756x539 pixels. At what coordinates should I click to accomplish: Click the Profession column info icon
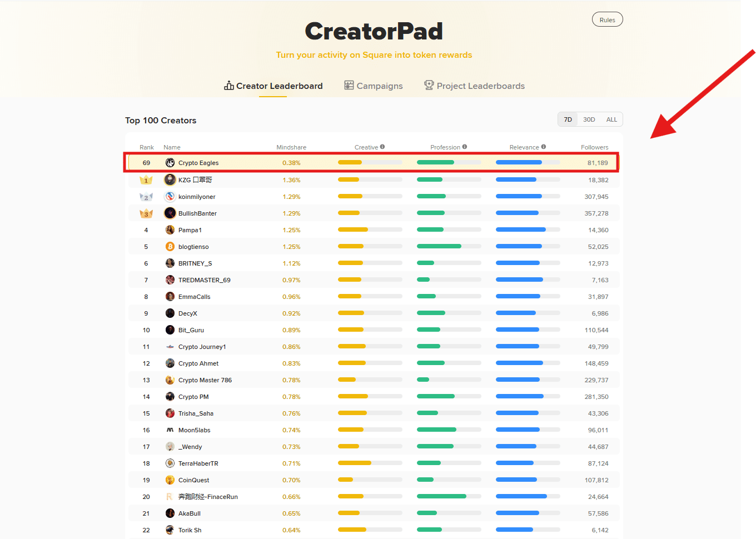pyautogui.click(x=465, y=147)
